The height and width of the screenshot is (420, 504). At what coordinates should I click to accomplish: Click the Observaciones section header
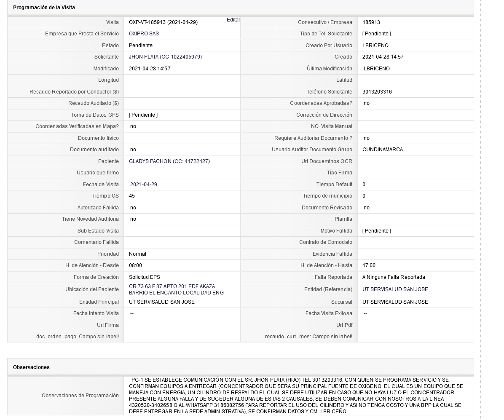(x=31, y=367)
